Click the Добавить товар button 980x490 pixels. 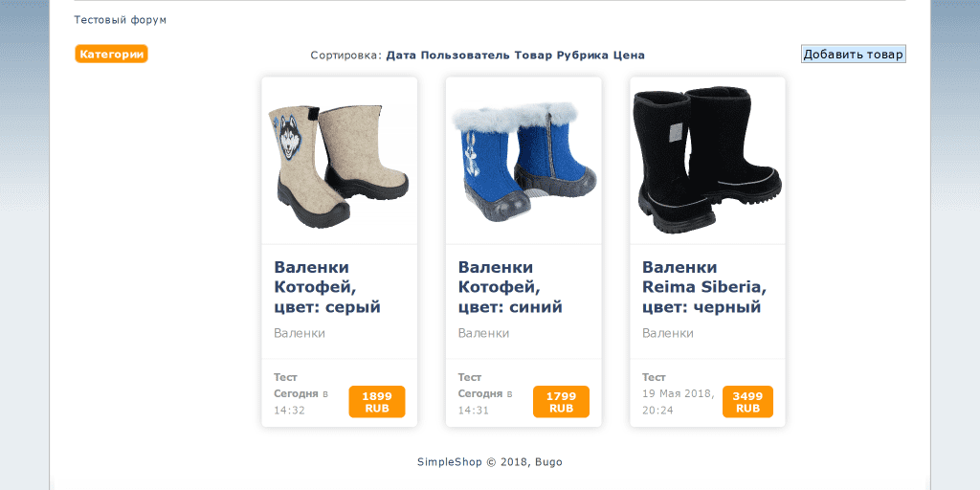[x=853, y=55]
